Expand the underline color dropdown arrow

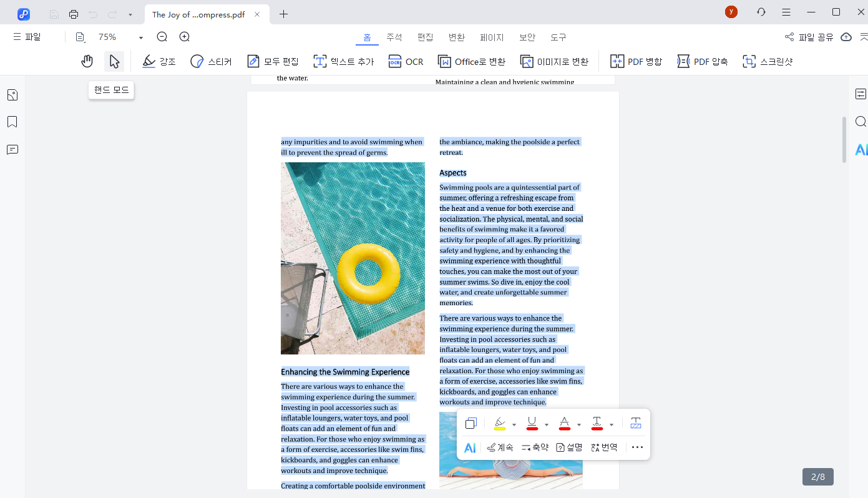547,425
